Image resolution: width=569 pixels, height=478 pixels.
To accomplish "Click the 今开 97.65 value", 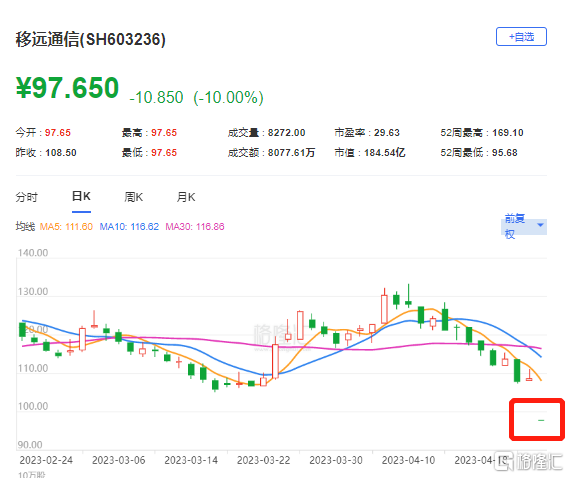I will (x=58, y=132).
